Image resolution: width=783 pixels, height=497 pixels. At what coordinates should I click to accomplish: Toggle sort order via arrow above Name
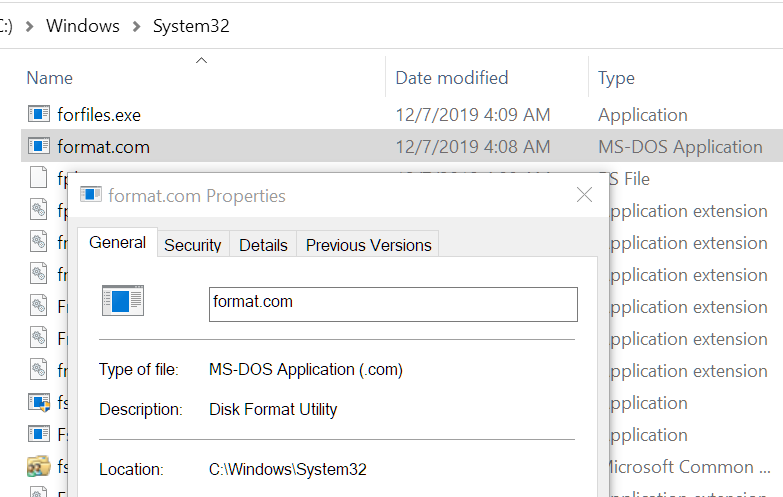click(x=201, y=61)
